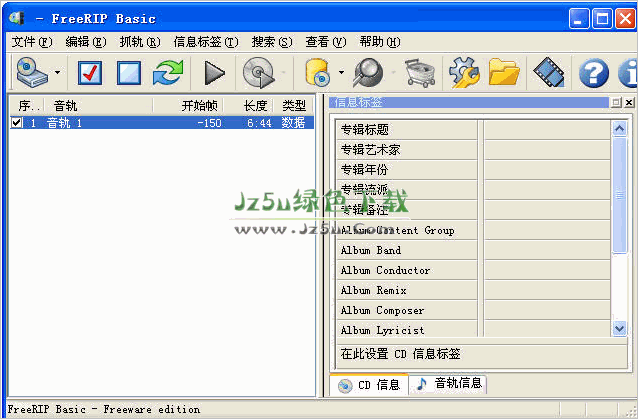Image resolution: width=638 pixels, height=419 pixels.
Task: Open the 信息标签(T) menu
Action: coord(206,41)
